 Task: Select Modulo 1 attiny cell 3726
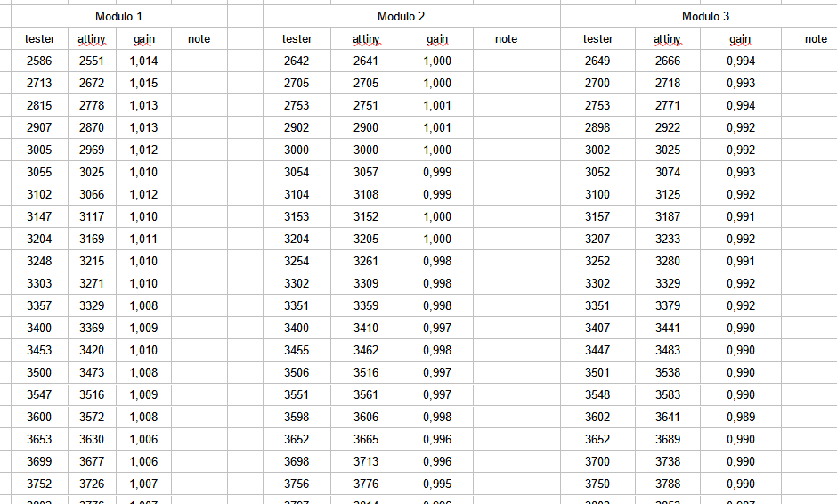click(92, 484)
